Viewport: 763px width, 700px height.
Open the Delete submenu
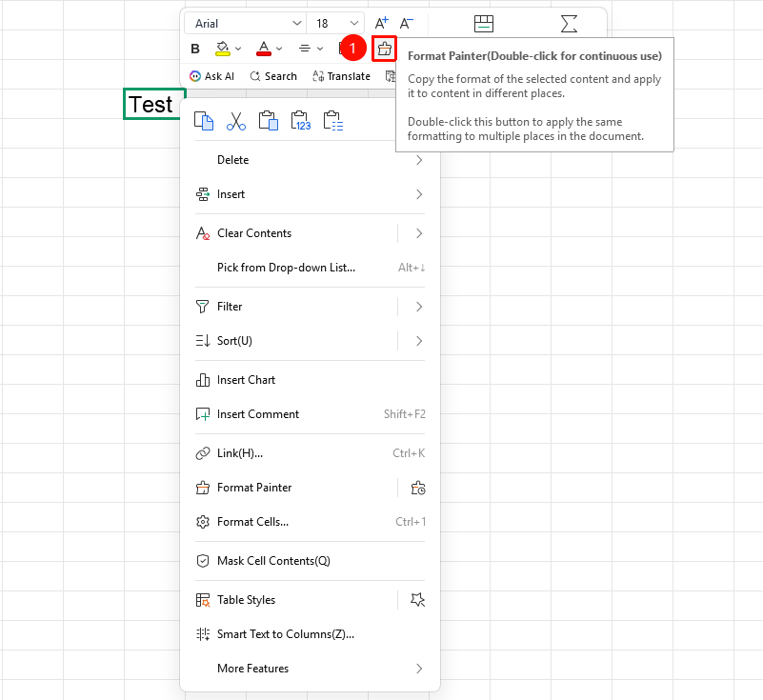(310, 160)
